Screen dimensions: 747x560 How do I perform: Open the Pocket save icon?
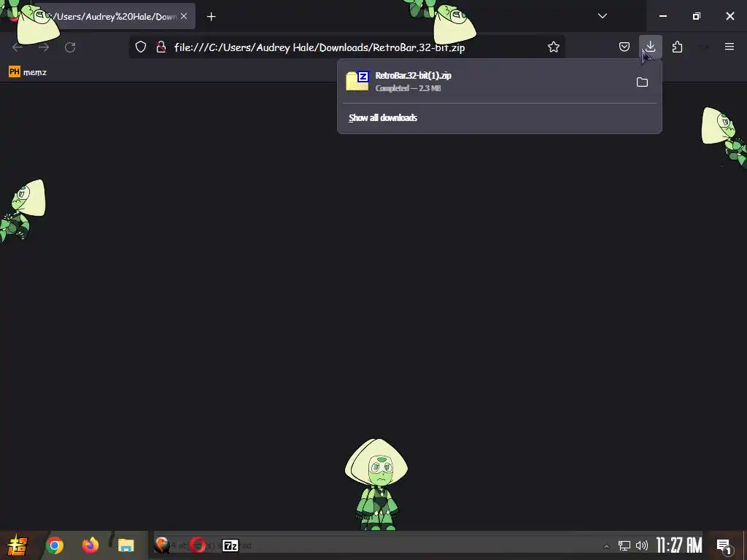(x=624, y=47)
